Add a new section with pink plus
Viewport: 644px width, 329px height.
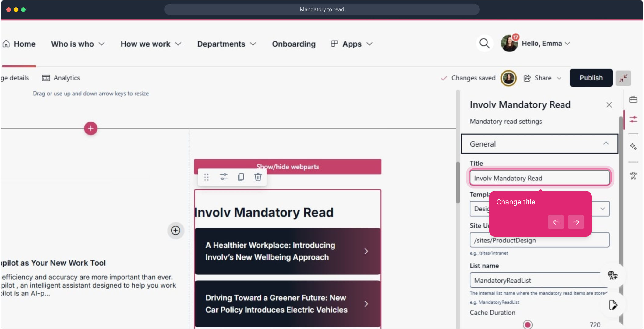(x=90, y=129)
